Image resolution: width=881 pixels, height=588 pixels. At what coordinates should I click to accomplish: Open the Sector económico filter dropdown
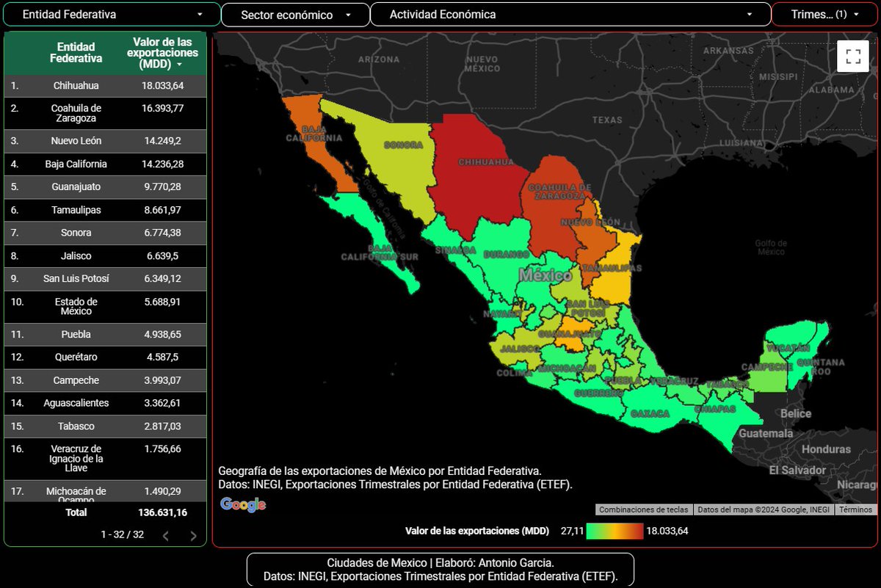coord(295,14)
